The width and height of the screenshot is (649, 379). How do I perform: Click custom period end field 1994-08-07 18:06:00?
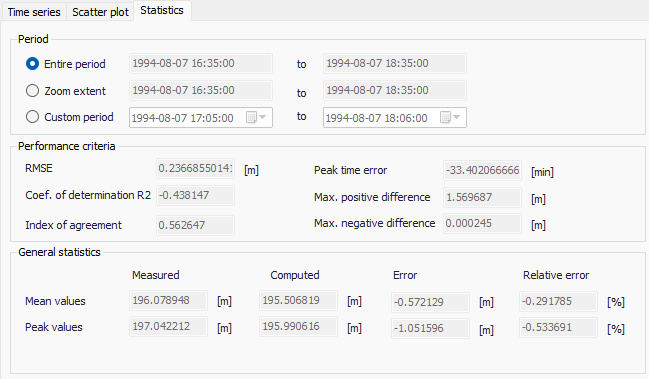point(394,118)
